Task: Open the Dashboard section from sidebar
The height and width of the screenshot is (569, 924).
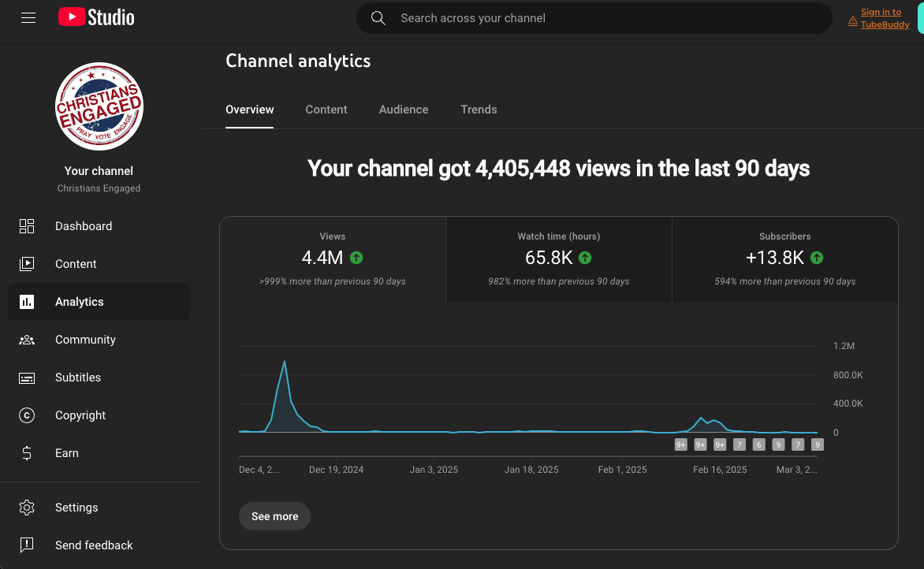Action: 27,226
